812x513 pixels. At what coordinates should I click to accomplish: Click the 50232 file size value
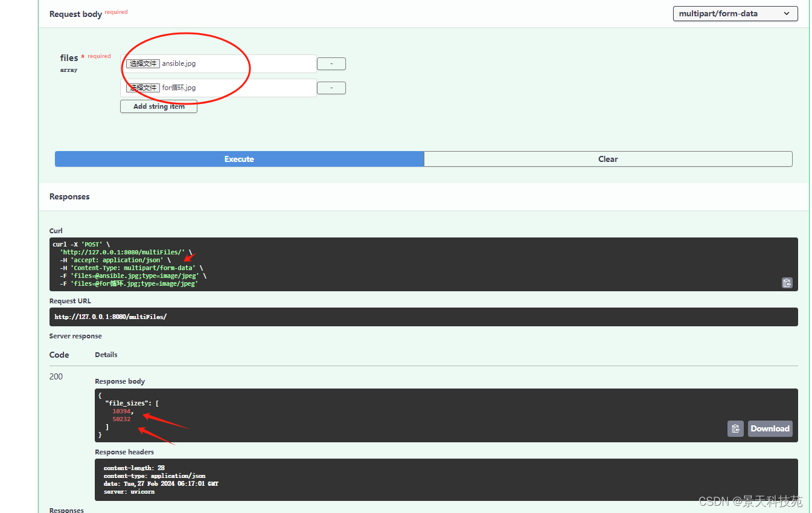[121, 419]
